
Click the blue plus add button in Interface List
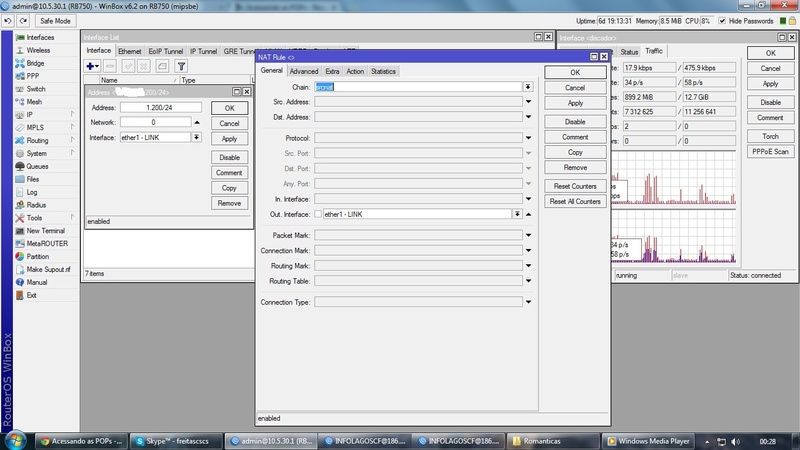pos(92,66)
